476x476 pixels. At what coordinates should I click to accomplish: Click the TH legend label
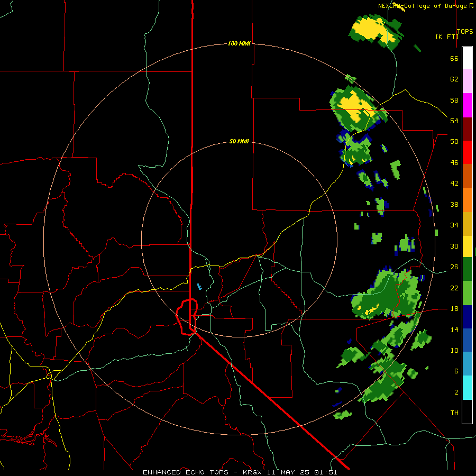coord(454,413)
